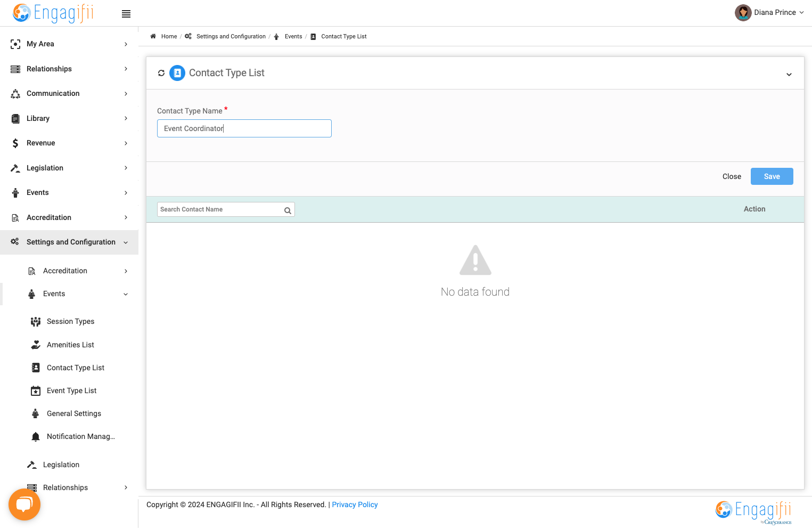This screenshot has width=812, height=529.
Task: Click the Action column header
Action: pos(754,209)
